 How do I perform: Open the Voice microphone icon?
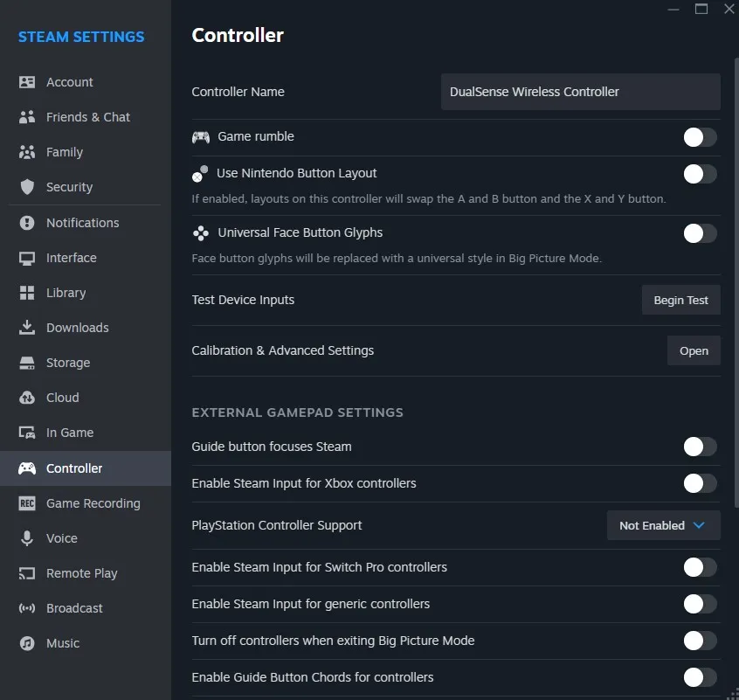pos(27,538)
